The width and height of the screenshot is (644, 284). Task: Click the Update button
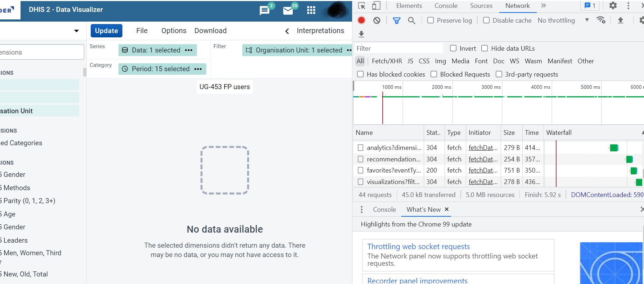107,31
